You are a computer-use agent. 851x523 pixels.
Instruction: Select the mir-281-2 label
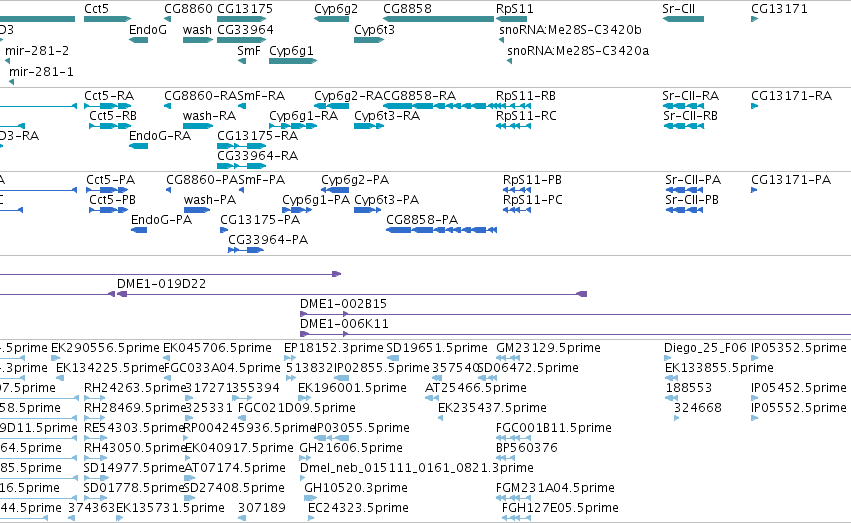tap(37, 51)
